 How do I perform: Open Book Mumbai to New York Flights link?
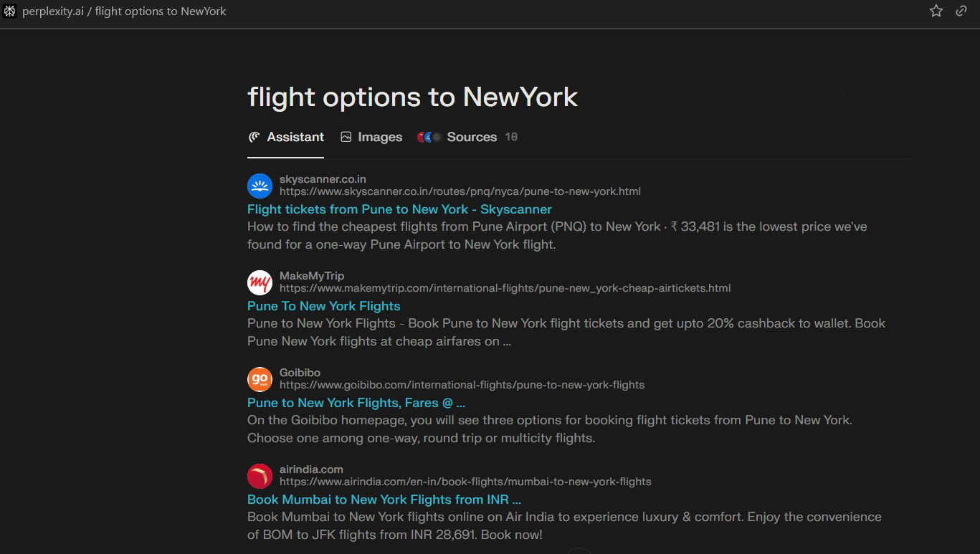pyautogui.click(x=384, y=500)
